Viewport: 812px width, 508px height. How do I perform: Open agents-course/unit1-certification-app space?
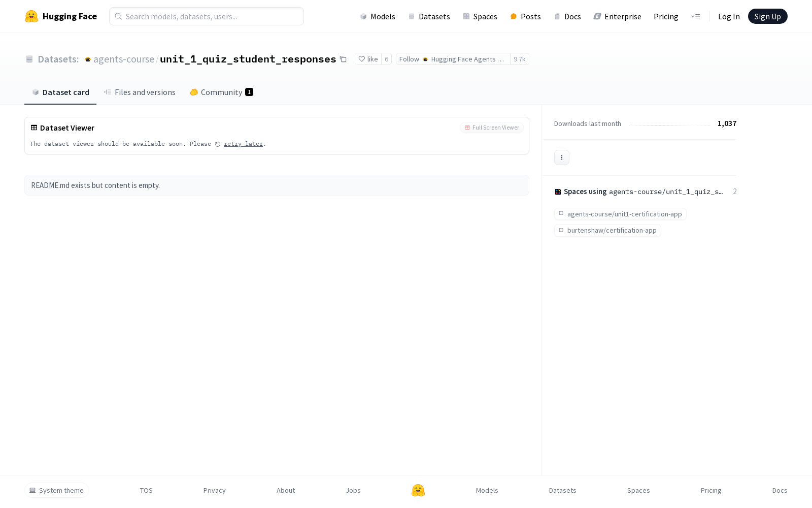620,214
